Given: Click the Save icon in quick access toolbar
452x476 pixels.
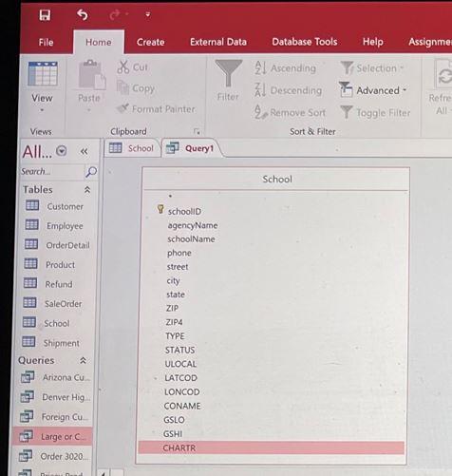Looking at the screenshot, I should pos(45,15).
